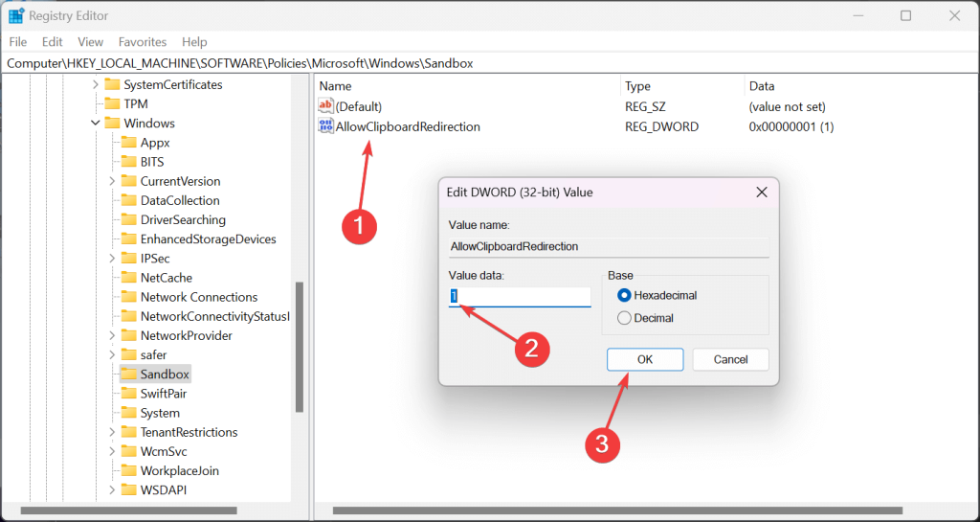980x522 pixels.
Task: Open the File menu
Action: 18,42
